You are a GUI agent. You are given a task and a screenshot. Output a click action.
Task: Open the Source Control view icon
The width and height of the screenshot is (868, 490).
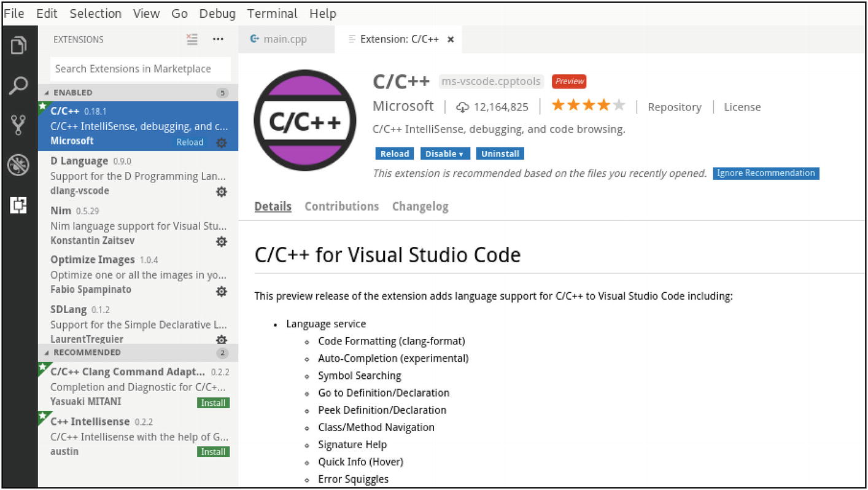(18, 125)
